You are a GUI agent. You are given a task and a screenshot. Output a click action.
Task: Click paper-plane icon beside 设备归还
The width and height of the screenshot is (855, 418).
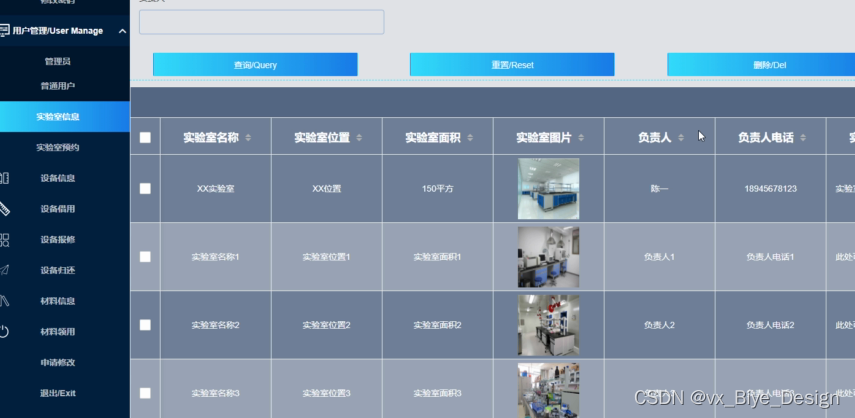point(4,270)
